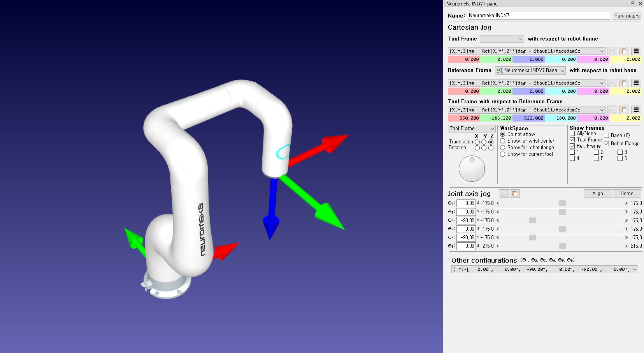Viewport: 644px width, 353px height.
Task: Enable the Base (0) frame checkbox
Action: [x=607, y=136]
